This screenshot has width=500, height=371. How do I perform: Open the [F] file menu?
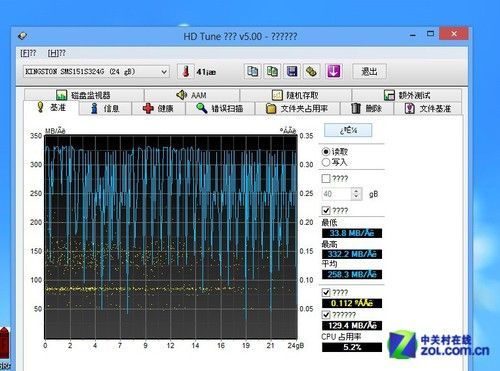[x=28, y=53]
